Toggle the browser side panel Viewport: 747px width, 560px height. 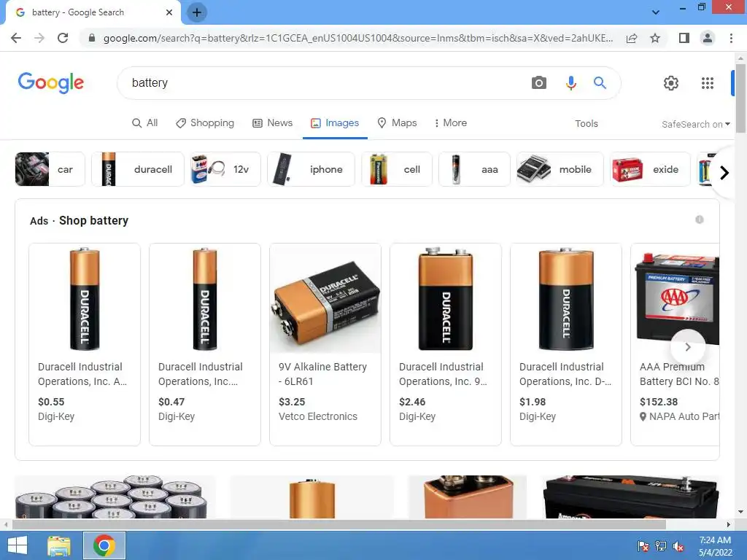tap(684, 38)
